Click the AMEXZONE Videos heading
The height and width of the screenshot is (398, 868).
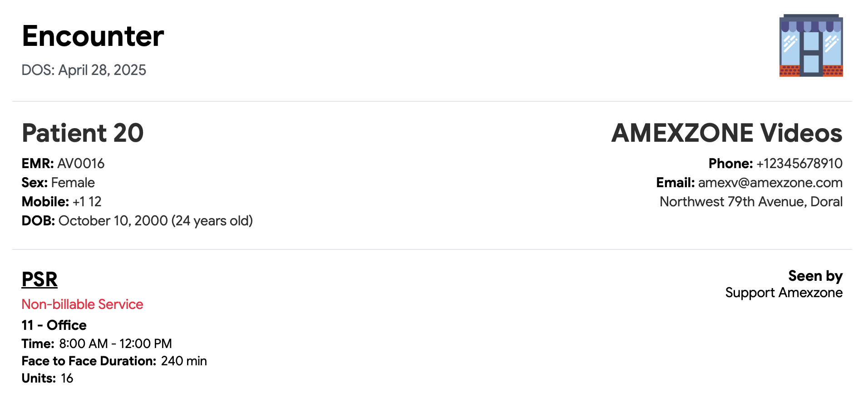pyautogui.click(x=726, y=133)
